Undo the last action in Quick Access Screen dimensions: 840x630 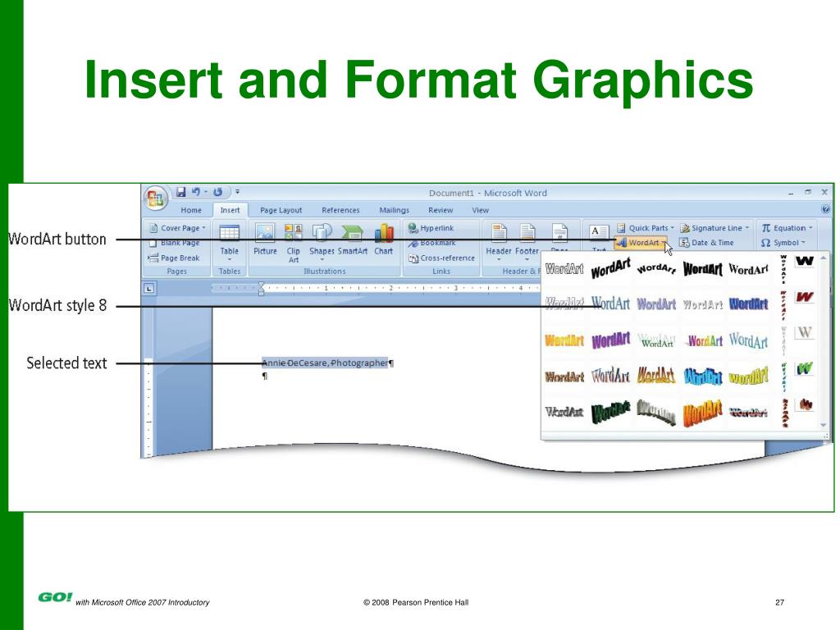click(x=195, y=192)
